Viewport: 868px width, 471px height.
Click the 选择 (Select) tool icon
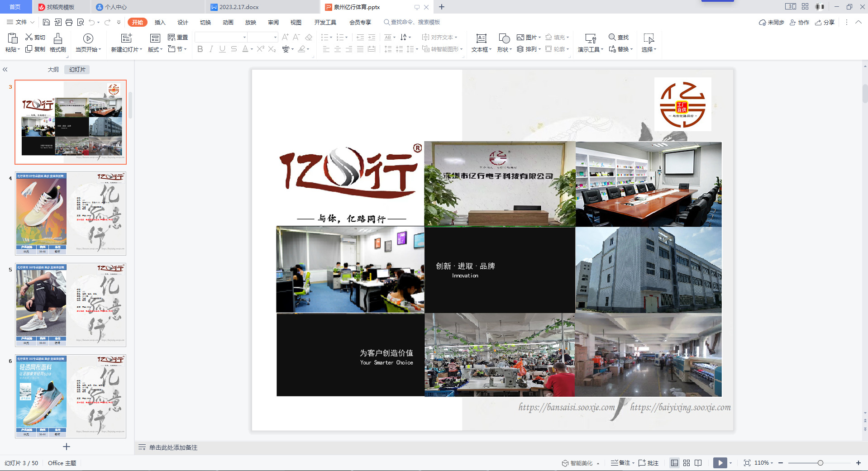649,38
